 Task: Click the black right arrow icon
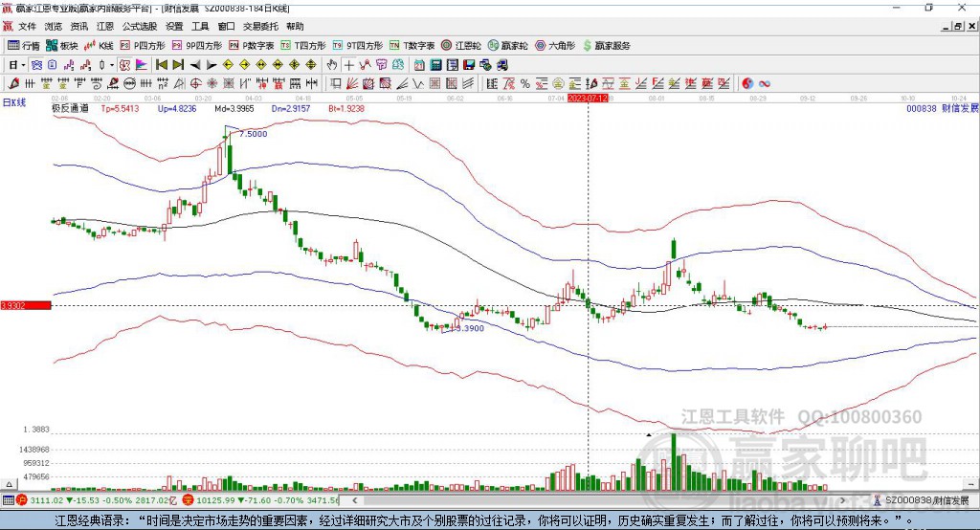pyautogui.click(x=212, y=65)
